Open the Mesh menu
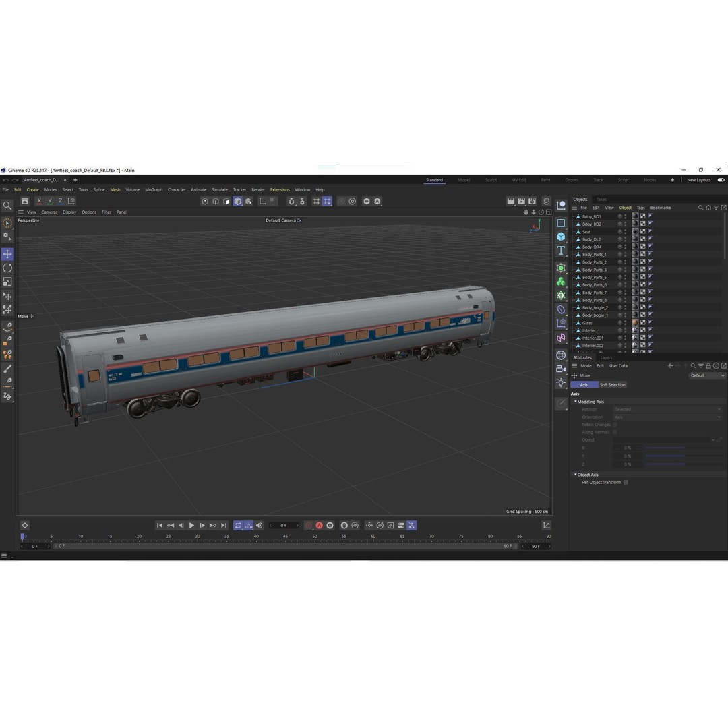 click(x=115, y=190)
